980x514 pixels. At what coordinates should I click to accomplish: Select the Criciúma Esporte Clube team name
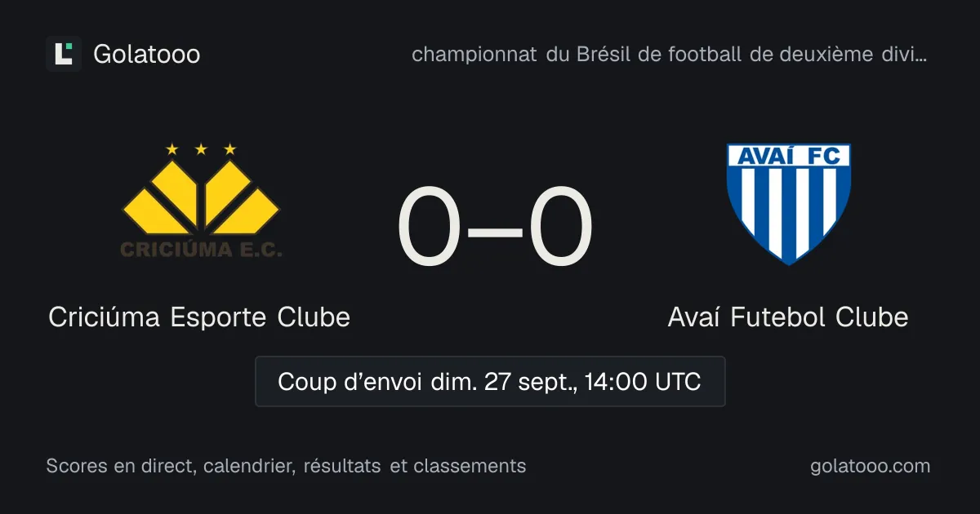pyautogui.click(x=199, y=317)
